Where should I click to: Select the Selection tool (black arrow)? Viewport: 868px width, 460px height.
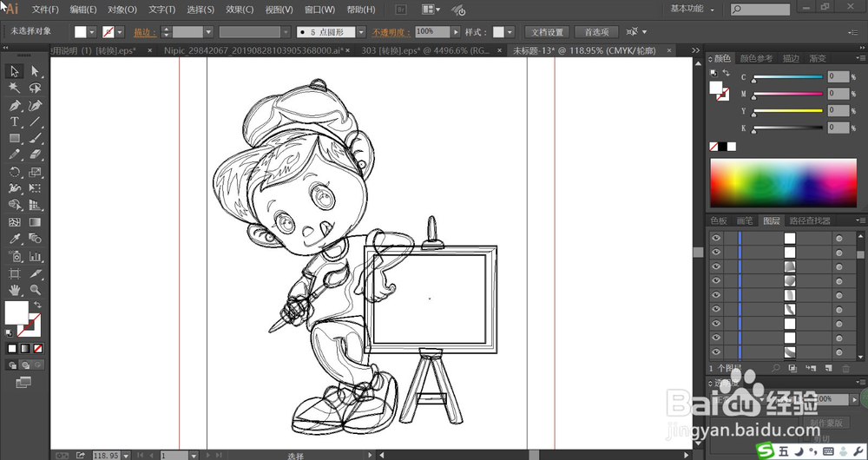coord(15,71)
